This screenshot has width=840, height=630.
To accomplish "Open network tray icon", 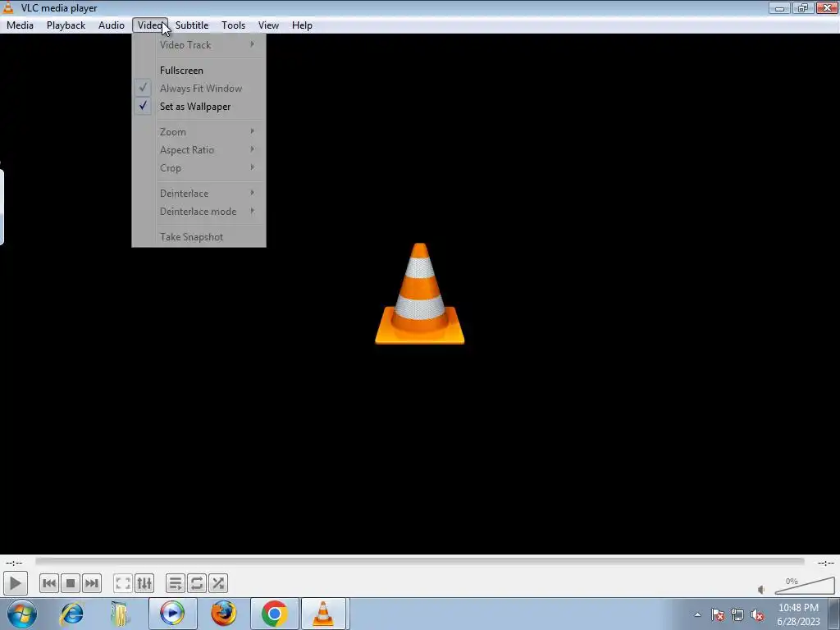I will (x=737, y=614).
